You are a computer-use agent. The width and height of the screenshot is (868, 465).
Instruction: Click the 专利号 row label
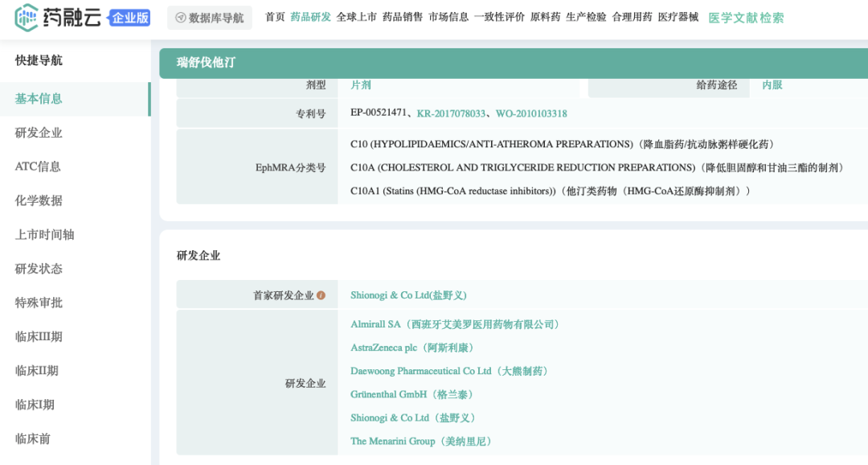[x=310, y=113]
